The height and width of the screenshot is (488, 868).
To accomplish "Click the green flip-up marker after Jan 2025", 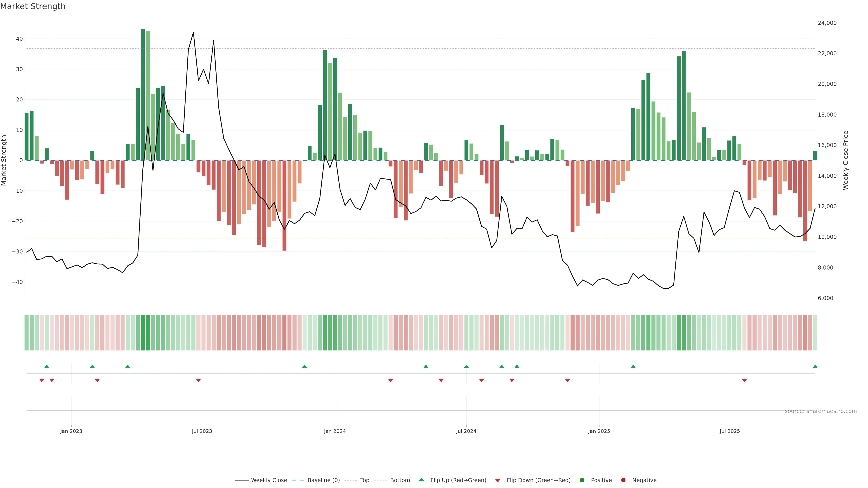I will 633,366.
